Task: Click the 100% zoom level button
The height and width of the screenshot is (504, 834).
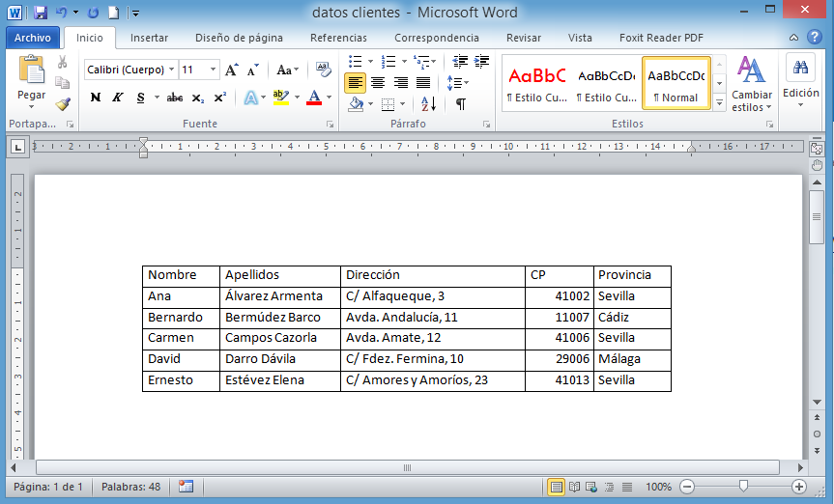Action: point(658,487)
